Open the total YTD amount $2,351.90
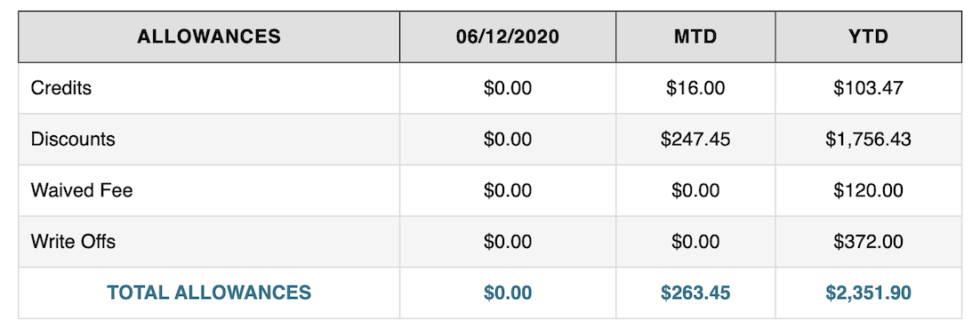The width and height of the screenshot is (980, 329). pos(868,293)
